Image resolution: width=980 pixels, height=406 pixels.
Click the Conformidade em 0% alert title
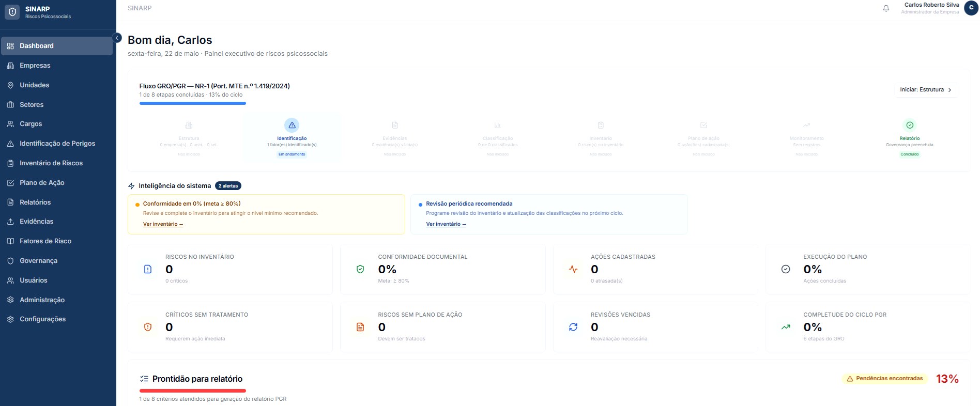click(192, 204)
